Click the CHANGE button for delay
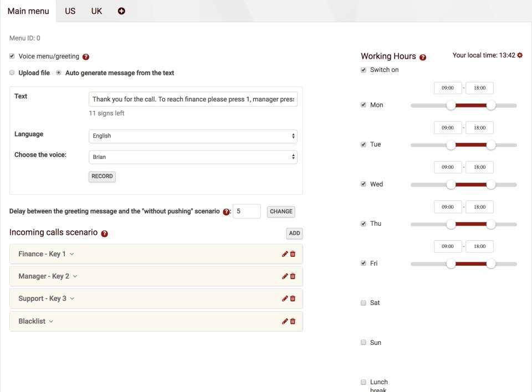This screenshot has height=392, width=532. [x=280, y=211]
